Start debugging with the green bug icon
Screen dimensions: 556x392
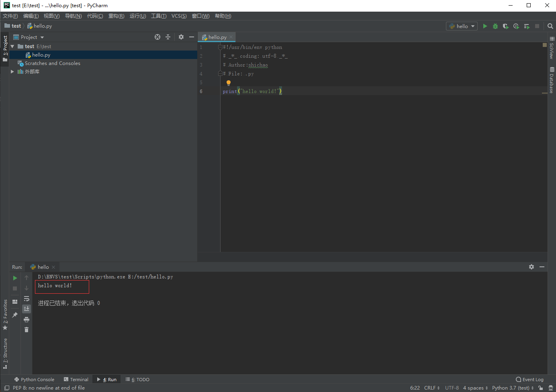coord(495,26)
